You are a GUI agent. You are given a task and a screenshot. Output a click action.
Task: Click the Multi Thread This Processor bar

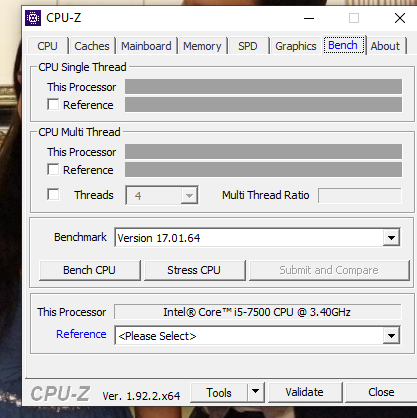(x=263, y=152)
